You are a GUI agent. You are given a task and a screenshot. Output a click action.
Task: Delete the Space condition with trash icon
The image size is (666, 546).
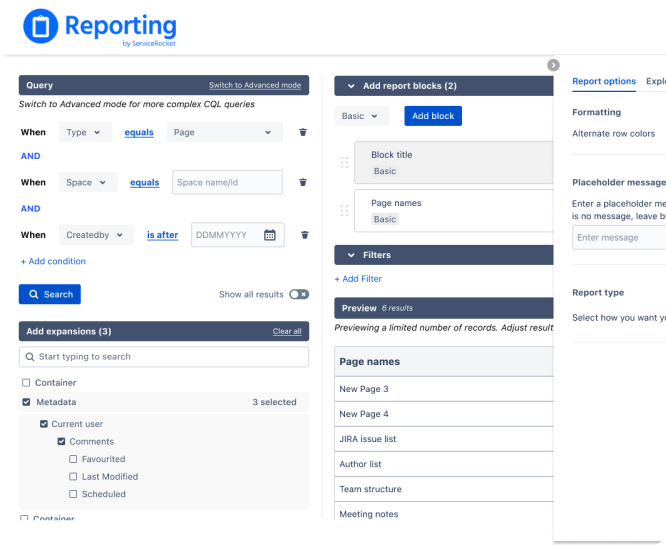303,182
